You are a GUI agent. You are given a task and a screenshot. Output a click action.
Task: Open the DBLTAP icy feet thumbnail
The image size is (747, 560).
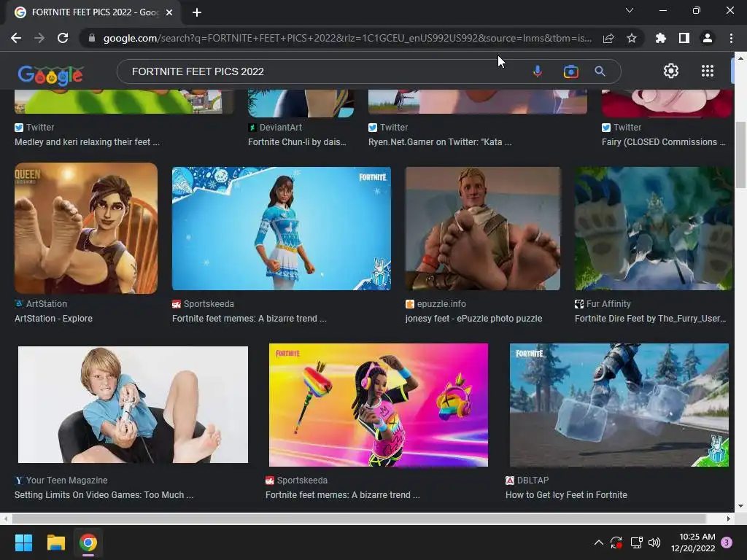pyautogui.click(x=619, y=405)
